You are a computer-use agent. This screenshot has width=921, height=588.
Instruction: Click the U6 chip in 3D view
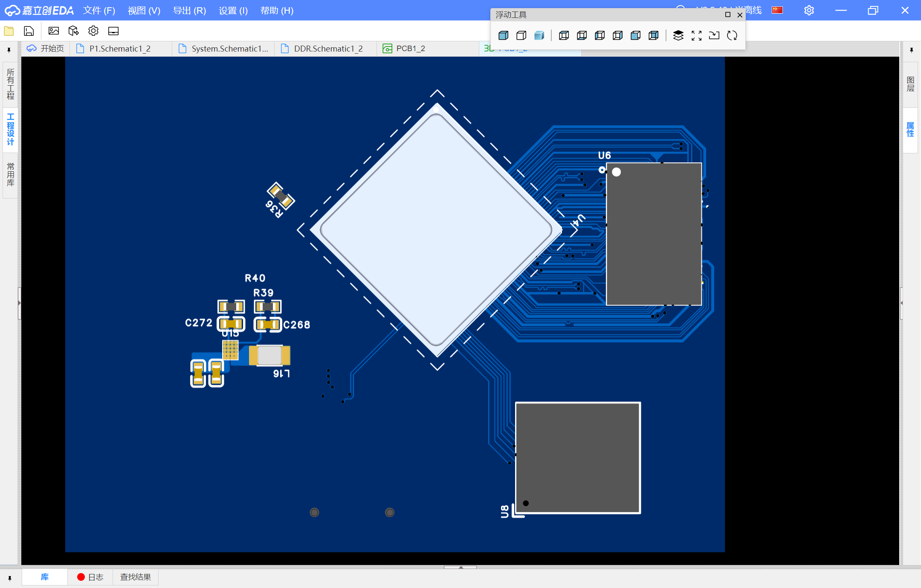[654, 234]
